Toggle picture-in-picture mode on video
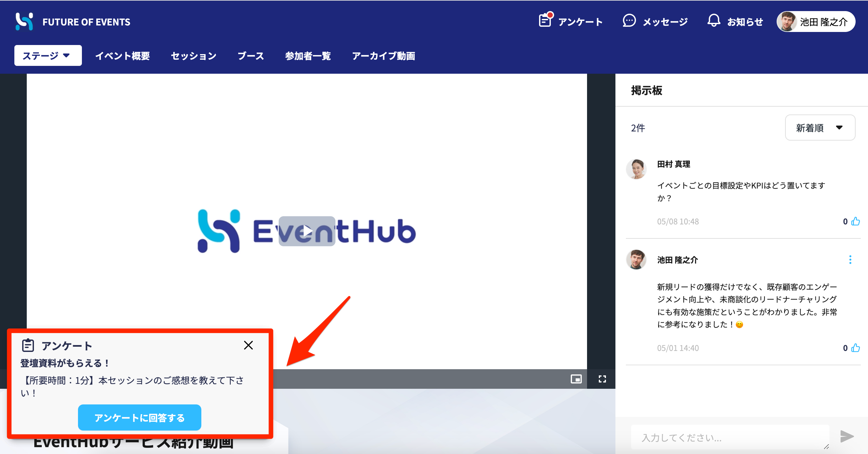 (576, 379)
